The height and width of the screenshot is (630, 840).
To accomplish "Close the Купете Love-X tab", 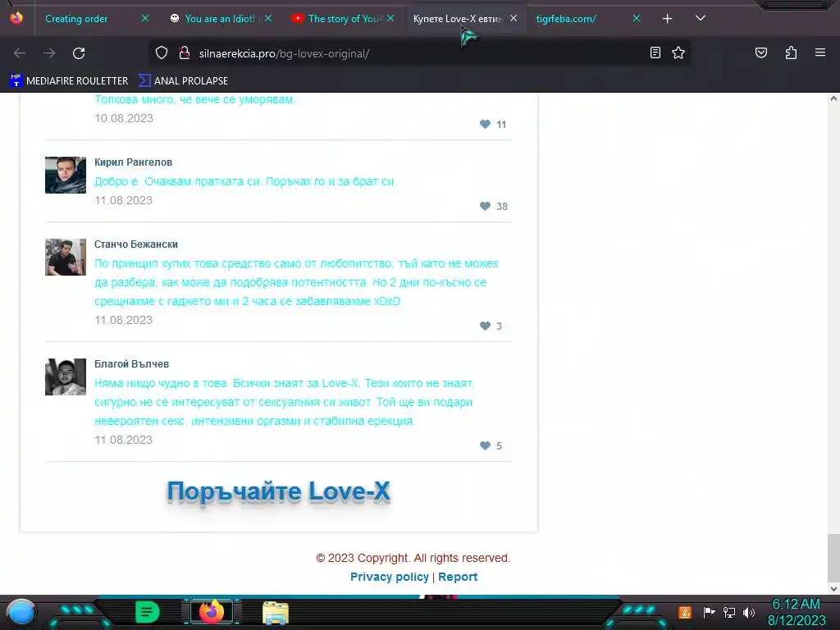I will (x=514, y=18).
